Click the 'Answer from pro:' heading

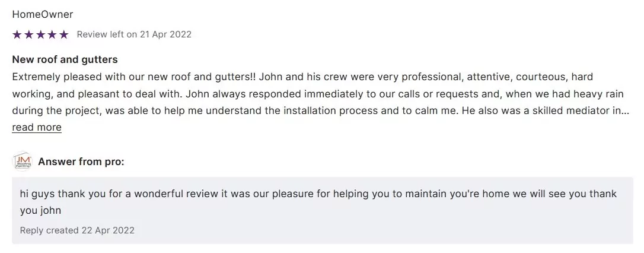81,162
